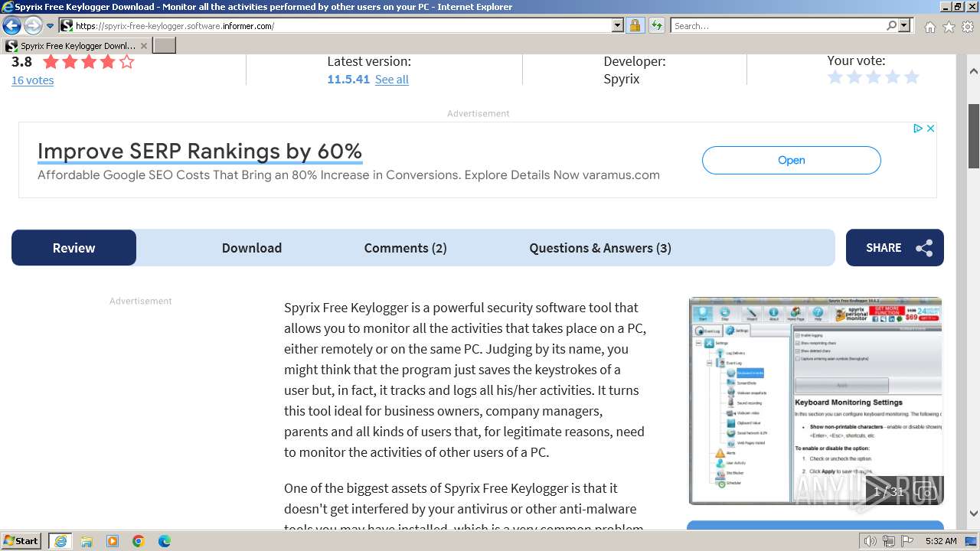Viewport: 980px width, 551px height.
Task: Rate one star in Your vote
Action: click(x=835, y=77)
